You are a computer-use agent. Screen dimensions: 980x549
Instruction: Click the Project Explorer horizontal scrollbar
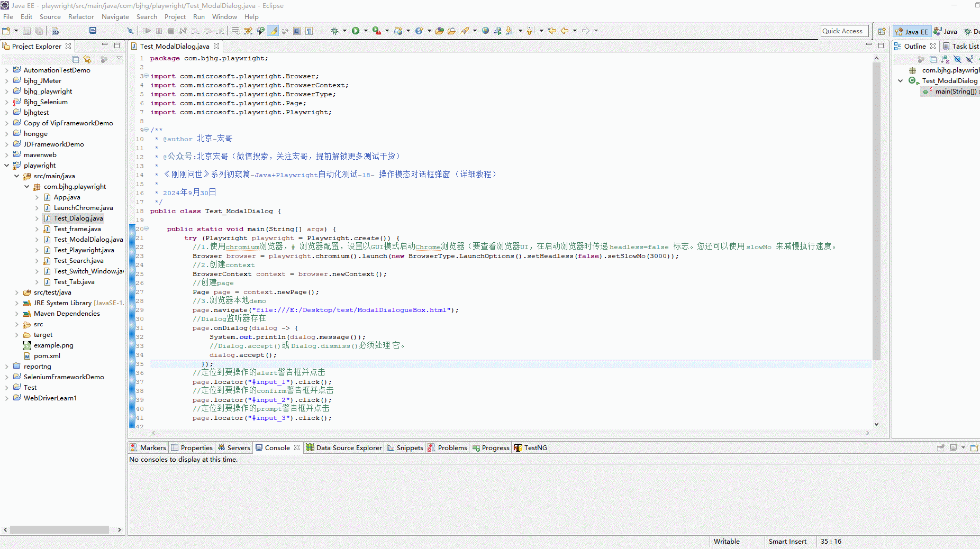point(59,529)
